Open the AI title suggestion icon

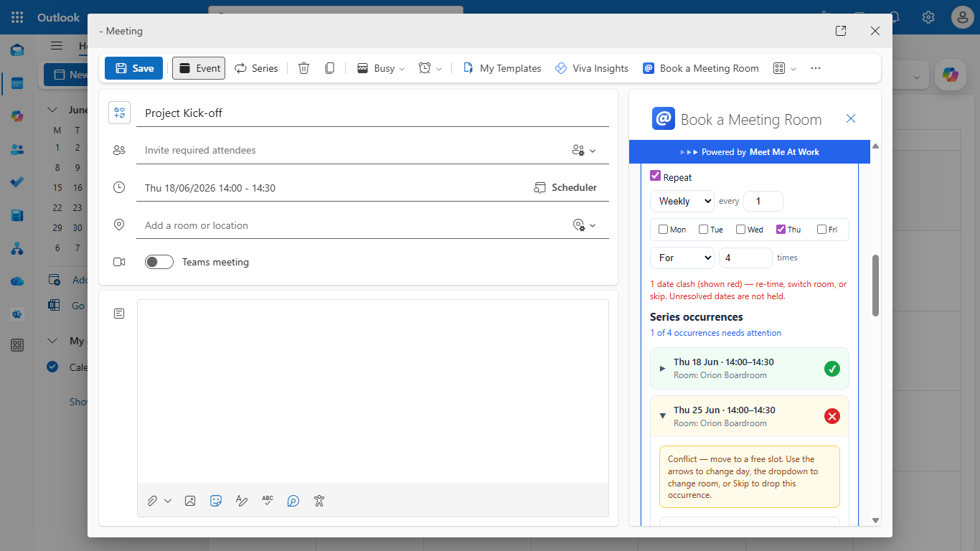119,113
